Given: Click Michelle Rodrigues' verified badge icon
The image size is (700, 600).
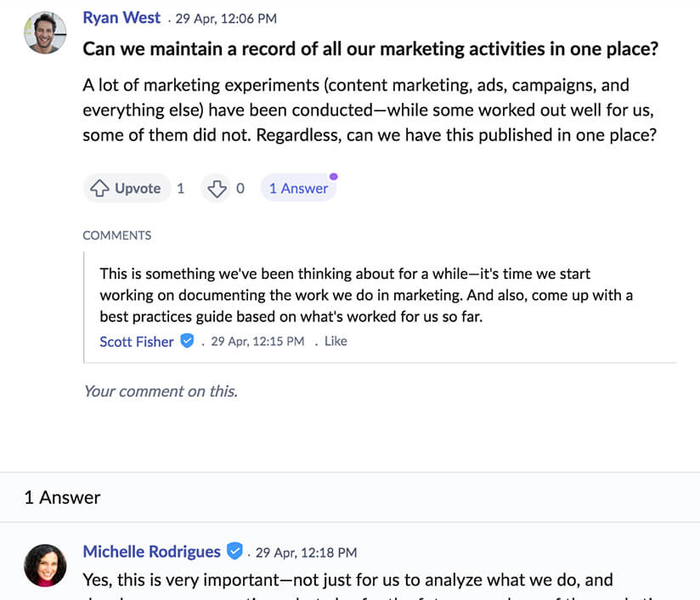Looking at the screenshot, I should [234, 551].
